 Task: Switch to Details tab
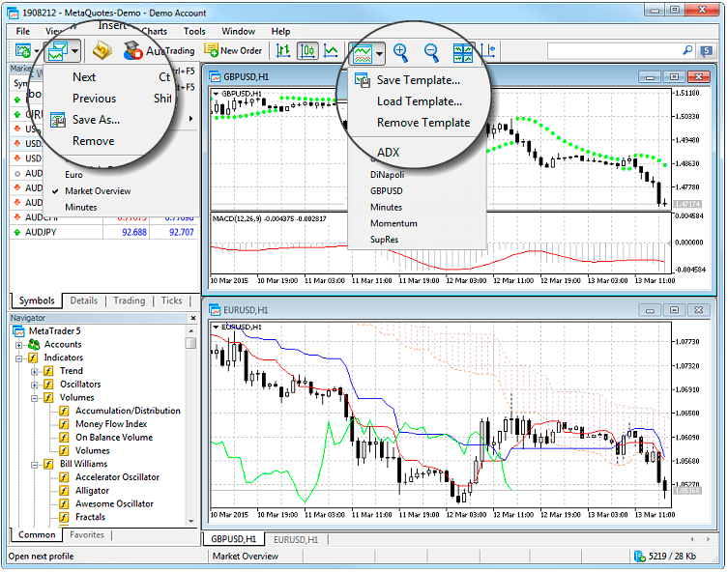pyautogui.click(x=83, y=300)
